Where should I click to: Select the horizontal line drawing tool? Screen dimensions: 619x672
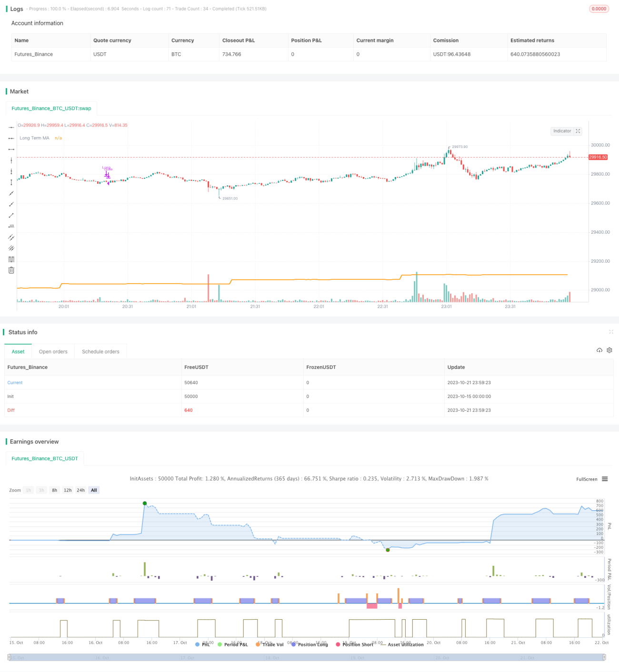pos(11,128)
